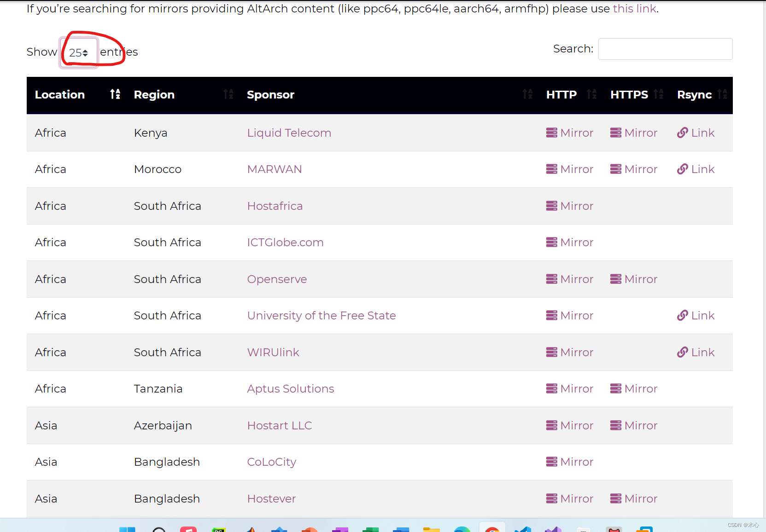The height and width of the screenshot is (532, 766).
Task: Select Africa location cell in Kenya row
Action: coord(51,133)
